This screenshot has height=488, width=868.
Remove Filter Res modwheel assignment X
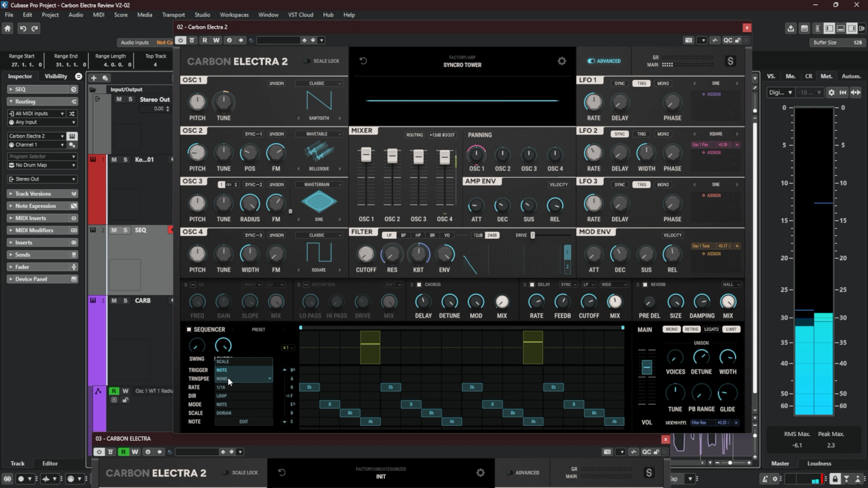[x=736, y=422]
